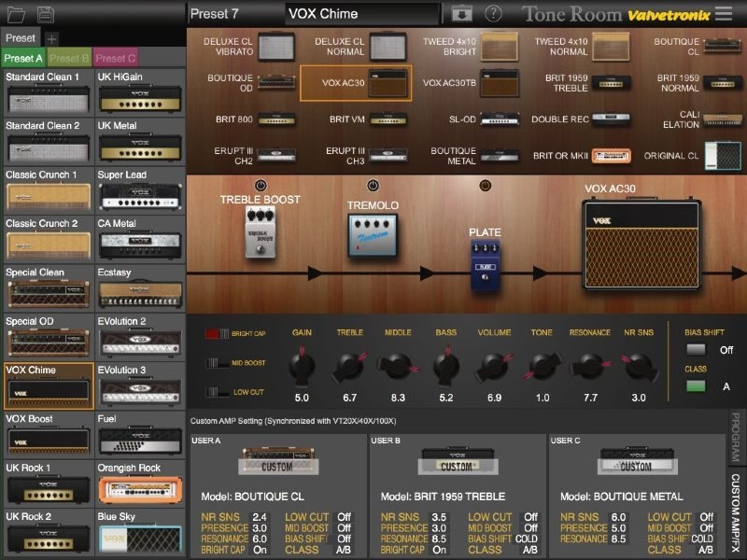Toggle Treble Boost pedal power button
Viewport: 747px width, 560px height.
click(261, 186)
